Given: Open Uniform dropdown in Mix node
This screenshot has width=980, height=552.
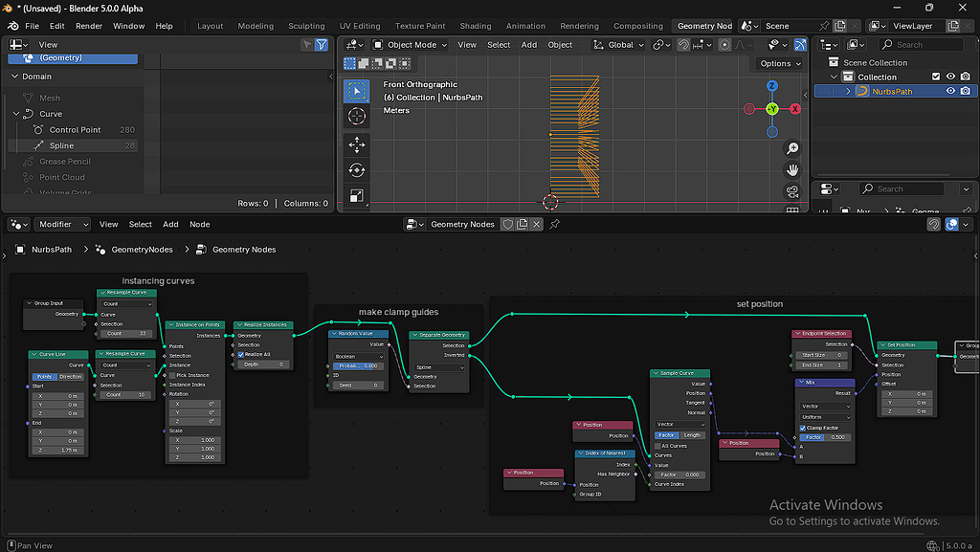Looking at the screenshot, I should tap(826, 417).
